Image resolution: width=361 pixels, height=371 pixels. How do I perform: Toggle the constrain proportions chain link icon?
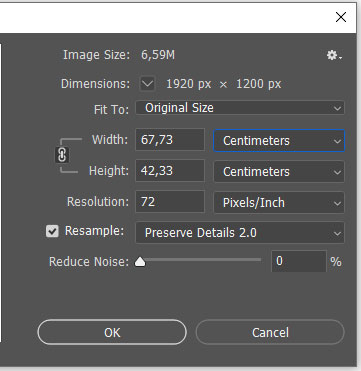62,155
